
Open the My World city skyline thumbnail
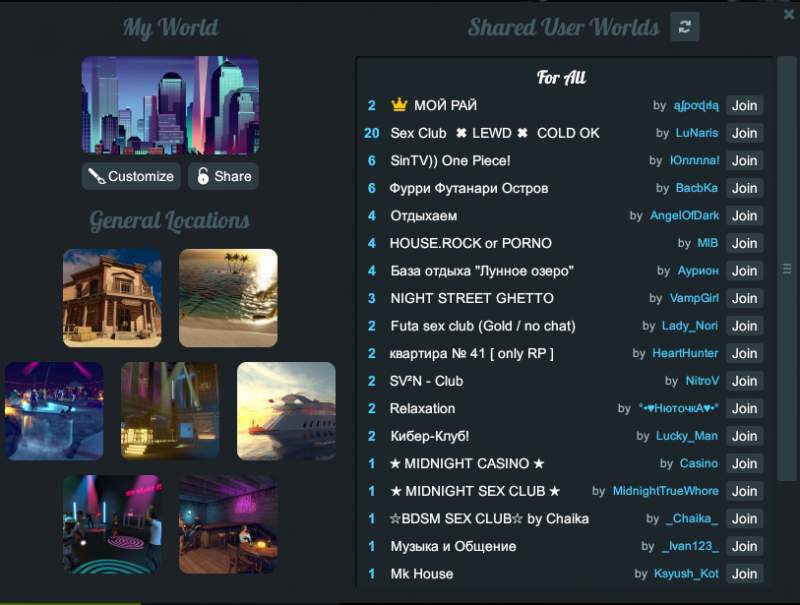coord(170,105)
